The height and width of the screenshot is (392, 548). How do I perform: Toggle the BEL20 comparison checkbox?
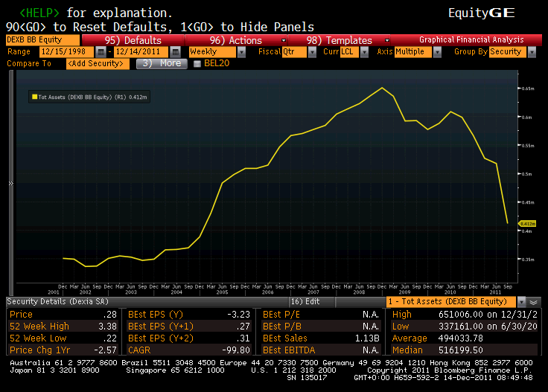click(x=197, y=64)
